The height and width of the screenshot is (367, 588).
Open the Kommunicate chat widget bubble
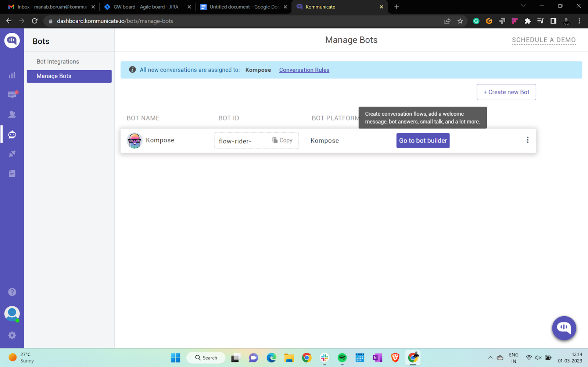pyautogui.click(x=564, y=328)
